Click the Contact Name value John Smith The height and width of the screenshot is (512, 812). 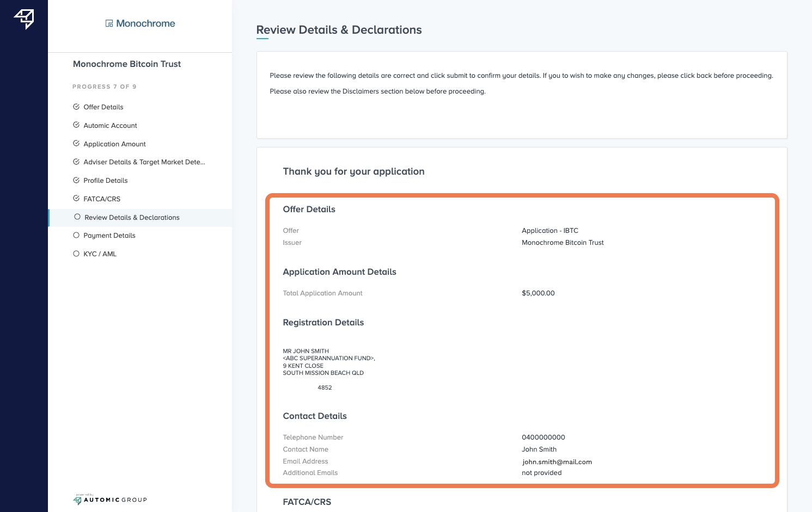coord(539,449)
